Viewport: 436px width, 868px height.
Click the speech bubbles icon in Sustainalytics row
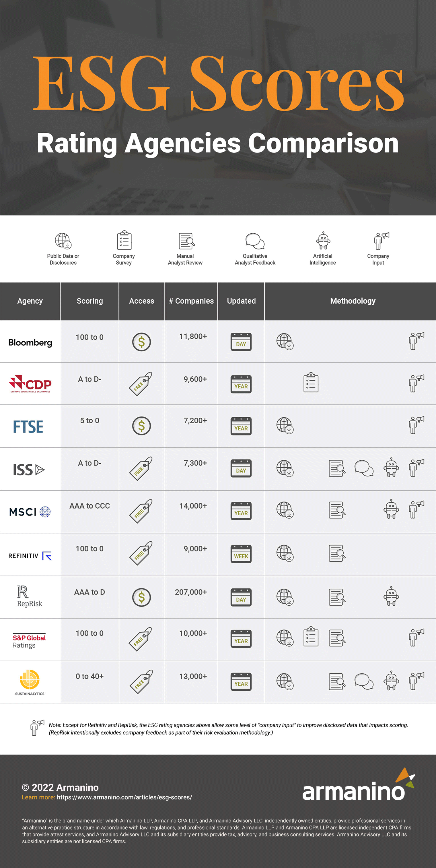pyautogui.click(x=364, y=681)
